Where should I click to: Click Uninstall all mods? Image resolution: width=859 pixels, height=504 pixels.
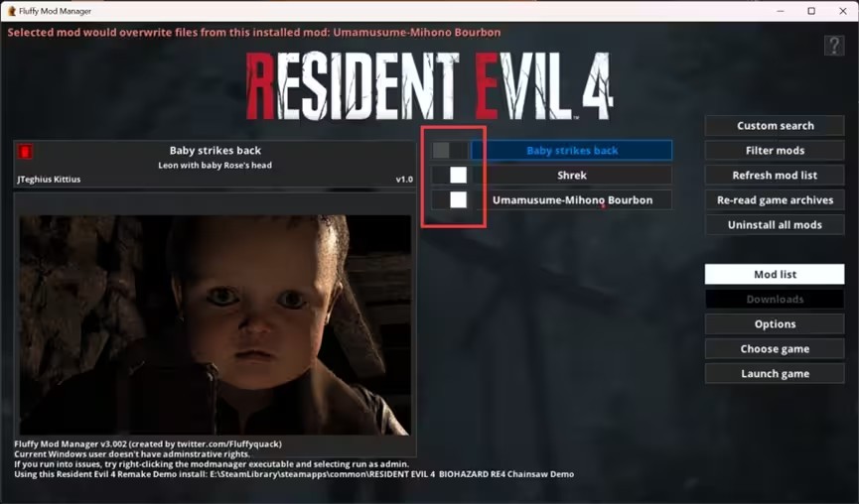coord(775,225)
